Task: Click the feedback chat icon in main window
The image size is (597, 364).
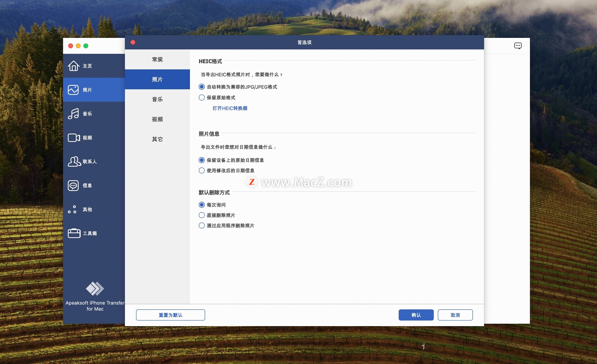Action: pos(518,46)
